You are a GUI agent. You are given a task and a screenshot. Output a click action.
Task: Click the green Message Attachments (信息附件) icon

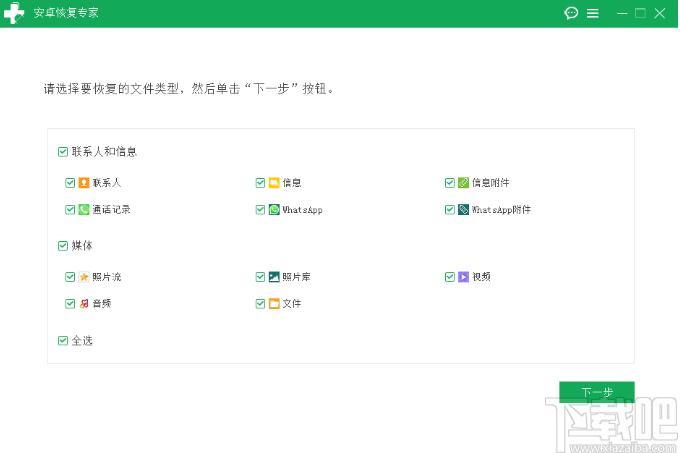[x=464, y=183]
